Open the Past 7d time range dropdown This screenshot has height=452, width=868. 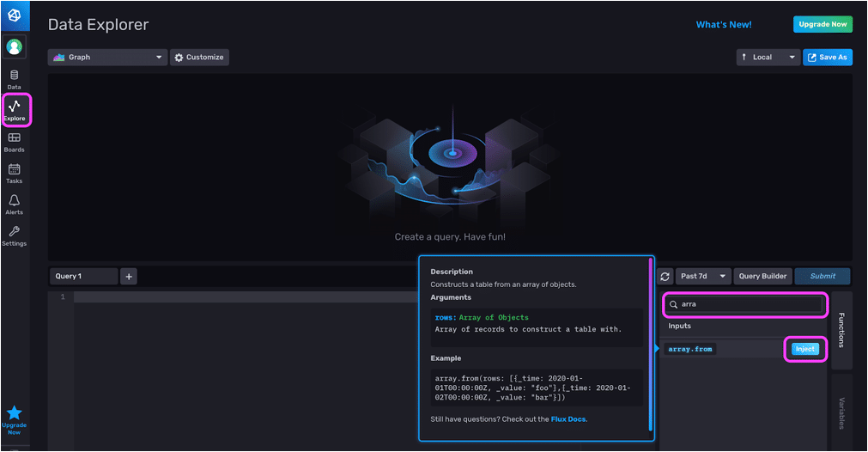pos(703,277)
